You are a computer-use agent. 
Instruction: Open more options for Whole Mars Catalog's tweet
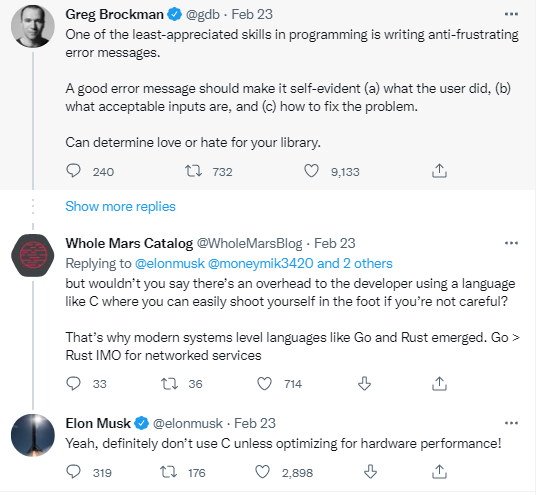(x=511, y=243)
